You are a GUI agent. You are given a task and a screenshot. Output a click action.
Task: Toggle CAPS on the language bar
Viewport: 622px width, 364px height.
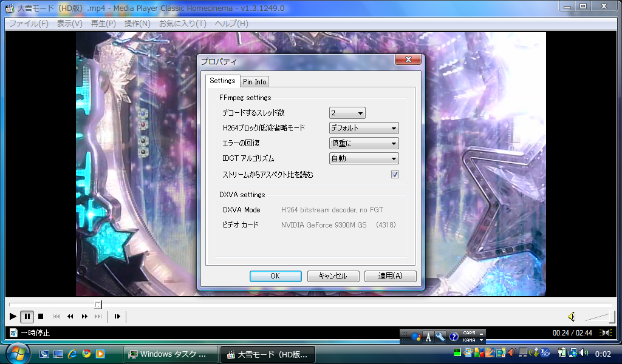(x=469, y=333)
